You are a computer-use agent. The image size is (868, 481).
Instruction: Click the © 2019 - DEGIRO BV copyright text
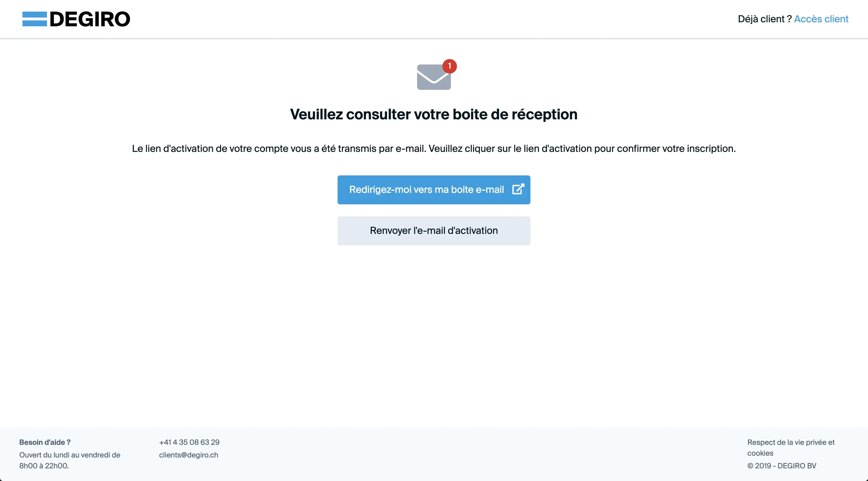pos(782,466)
